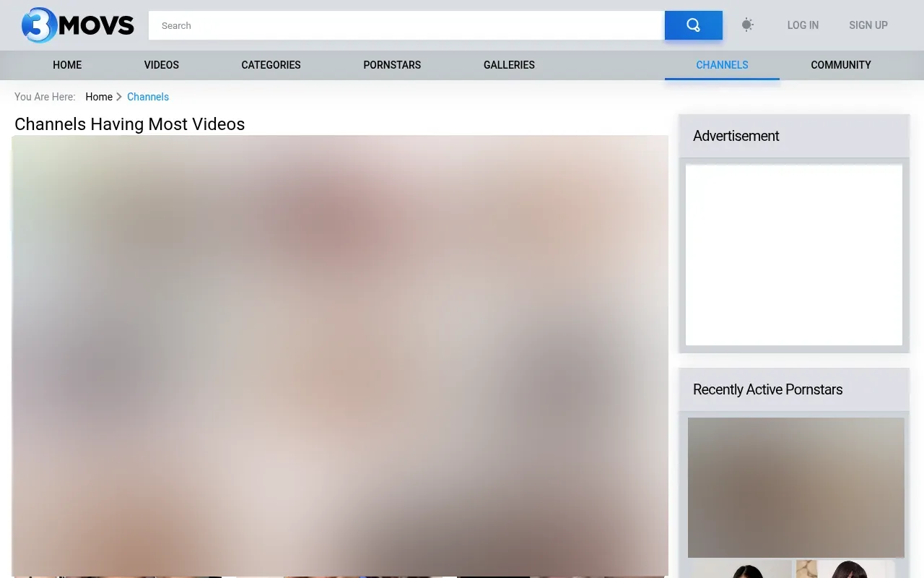The width and height of the screenshot is (924, 578).
Task: Open the Log In link
Action: click(x=803, y=25)
